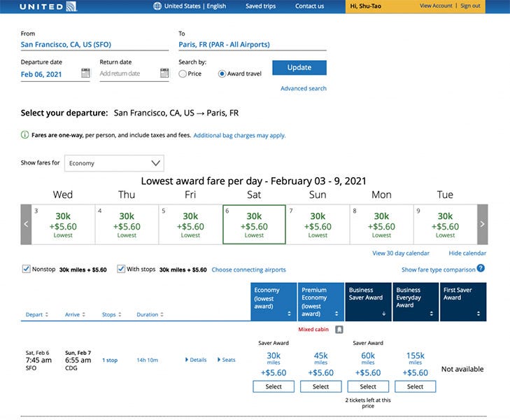
Task: Click Choose connecting airports link
Action: click(x=248, y=269)
